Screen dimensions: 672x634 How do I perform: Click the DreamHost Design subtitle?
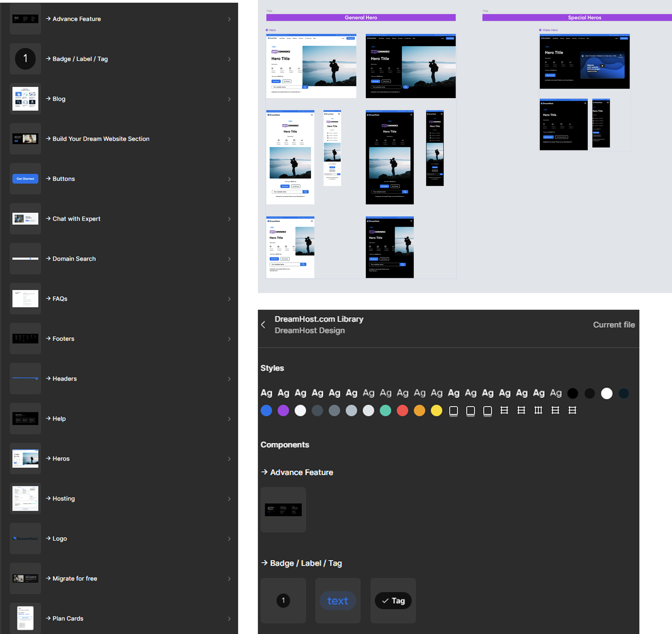(310, 330)
